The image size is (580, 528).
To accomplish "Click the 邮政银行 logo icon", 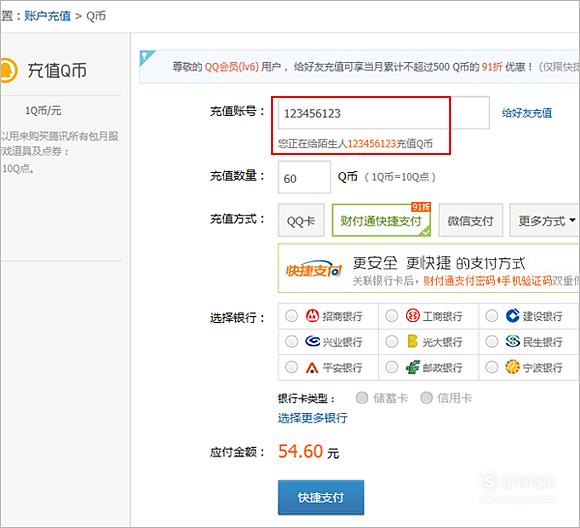I will [x=412, y=367].
